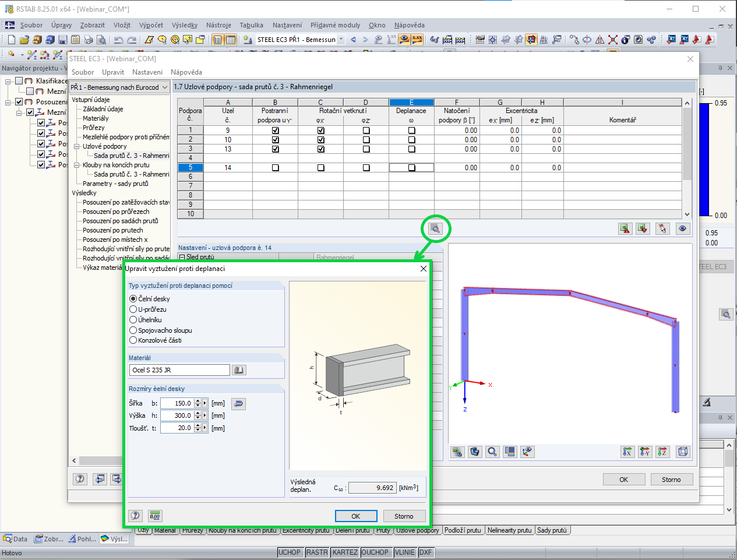
Task: Toggle Deplanace checkbox for support row 5
Action: [x=411, y=168]
